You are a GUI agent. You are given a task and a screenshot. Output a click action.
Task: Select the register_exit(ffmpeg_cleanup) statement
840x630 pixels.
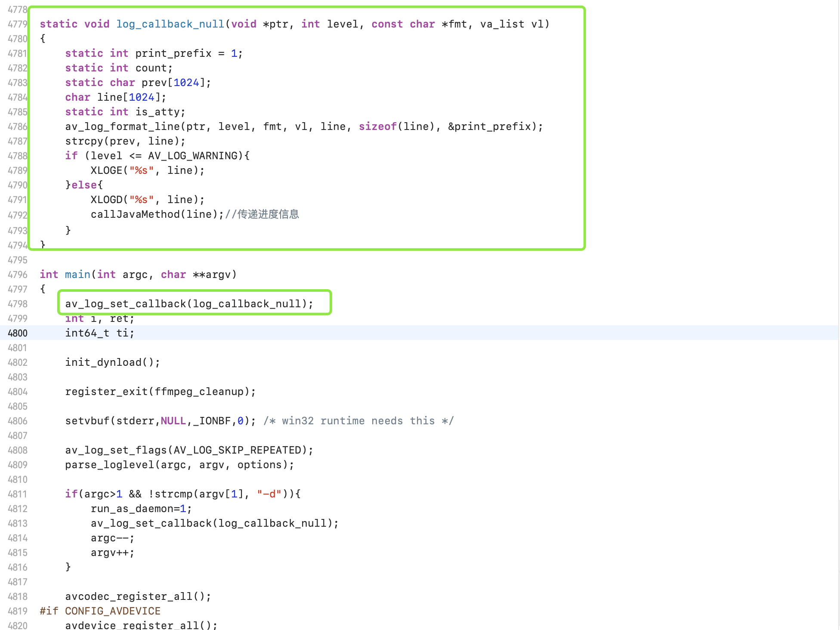coord(159,391)
